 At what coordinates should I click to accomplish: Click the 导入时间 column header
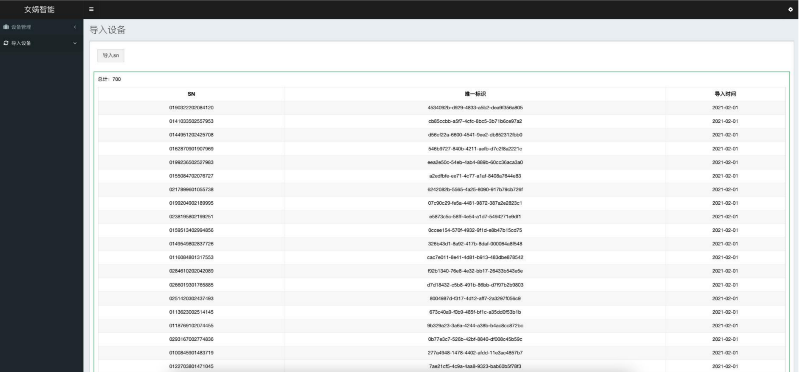click(725, 94)
